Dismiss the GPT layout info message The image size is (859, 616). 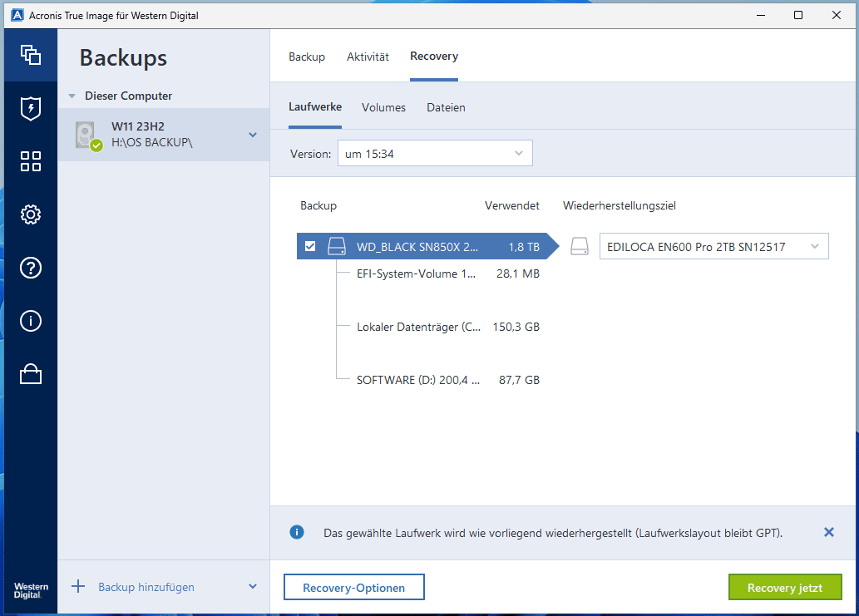(x=829, y=532)
